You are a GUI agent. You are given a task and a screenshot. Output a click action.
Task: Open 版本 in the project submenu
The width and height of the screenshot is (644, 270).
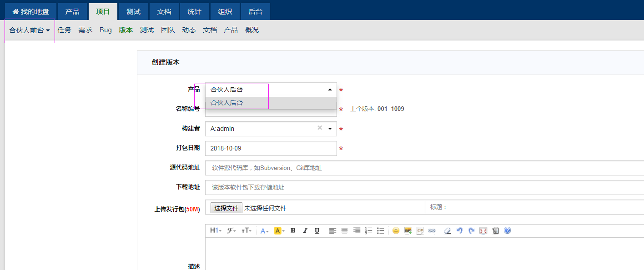[x=126, y=30]
